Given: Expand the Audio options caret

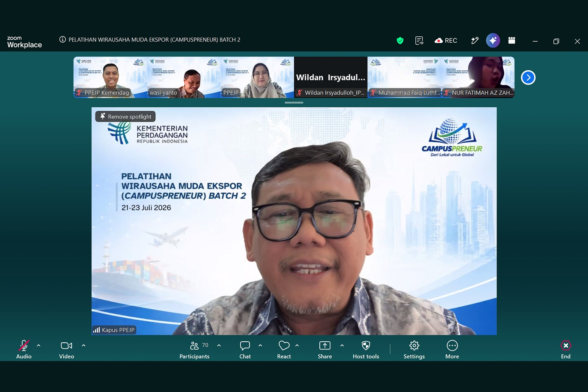Looking at the screenshot, I should click(x=39, y=345).
